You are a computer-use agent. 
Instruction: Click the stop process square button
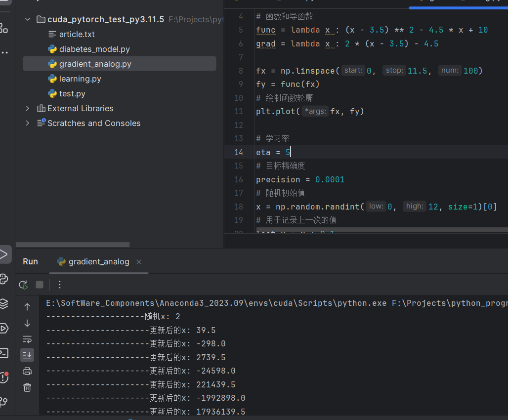40,285
